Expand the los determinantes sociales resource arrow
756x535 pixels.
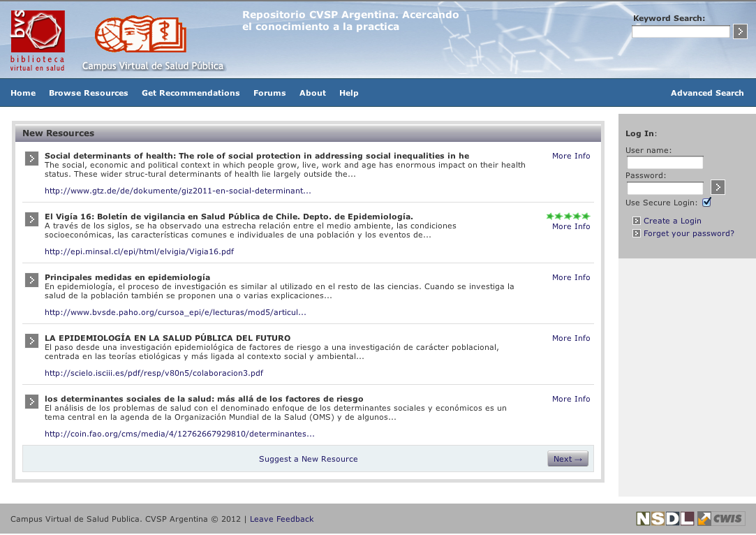point(31,402)
